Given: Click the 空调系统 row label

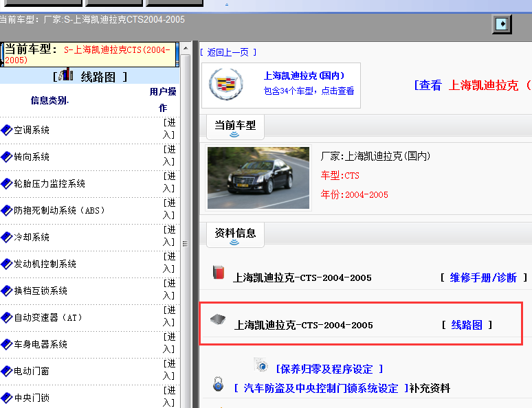Looking at the screenshot, I should point(32,130).
